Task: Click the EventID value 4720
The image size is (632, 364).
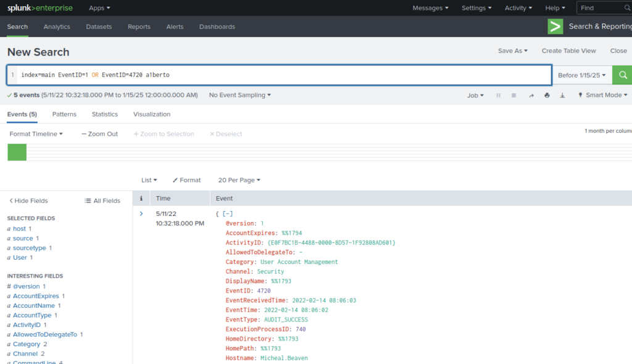Action: pos(264,291)
